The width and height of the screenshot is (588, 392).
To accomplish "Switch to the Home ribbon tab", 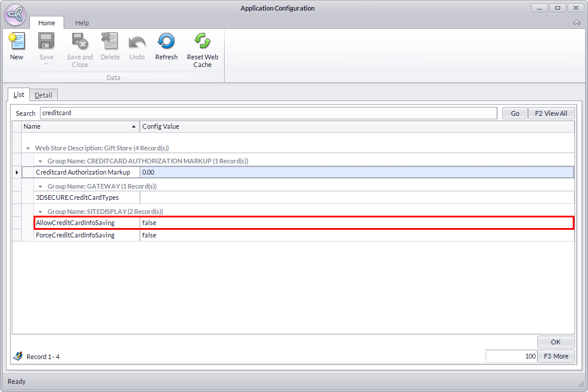I will [x=46, y=23].
